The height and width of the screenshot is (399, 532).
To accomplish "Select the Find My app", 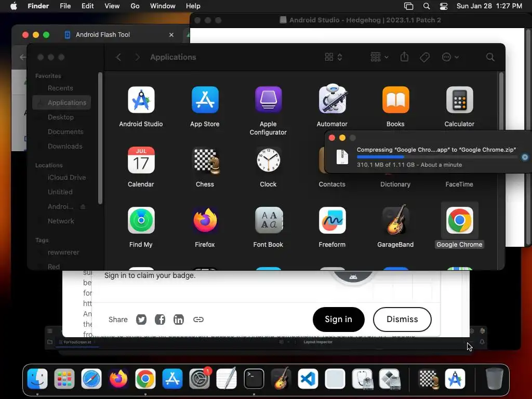I will pyautogui.click(x=141, y=220).
